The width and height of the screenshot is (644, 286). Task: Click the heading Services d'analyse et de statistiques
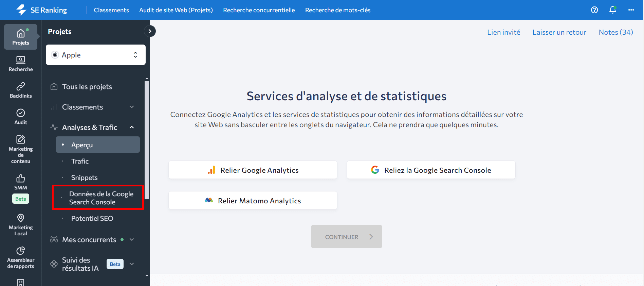pyautogui.click(x=347, y=96)
